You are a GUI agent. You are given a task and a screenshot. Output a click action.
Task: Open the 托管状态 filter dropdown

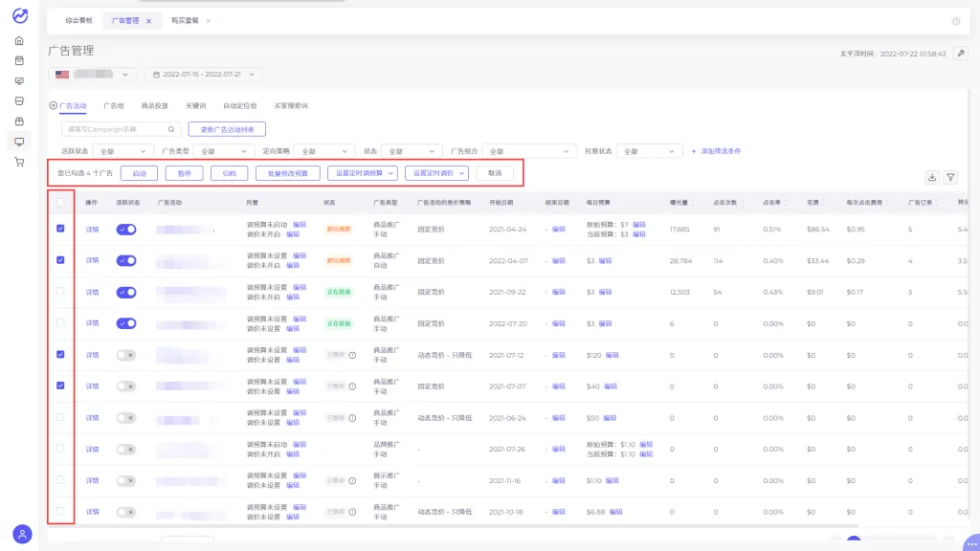[x=648, y=151]
